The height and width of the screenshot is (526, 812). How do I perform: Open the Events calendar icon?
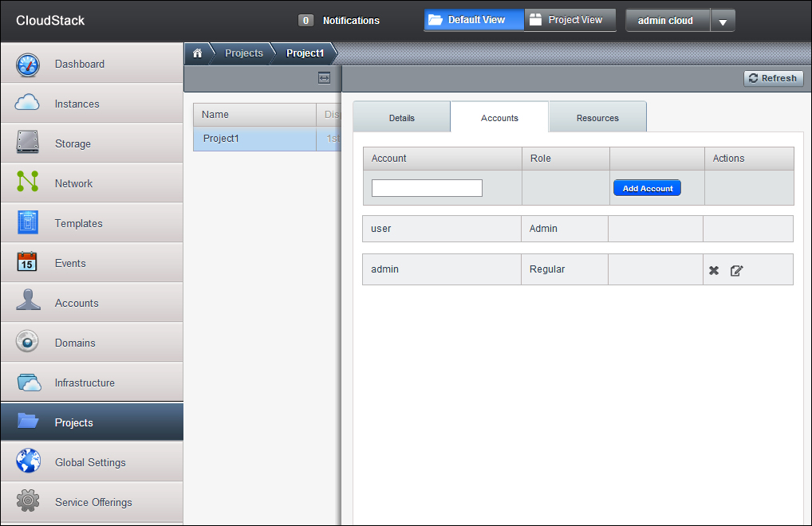click(x=28, y=262)
